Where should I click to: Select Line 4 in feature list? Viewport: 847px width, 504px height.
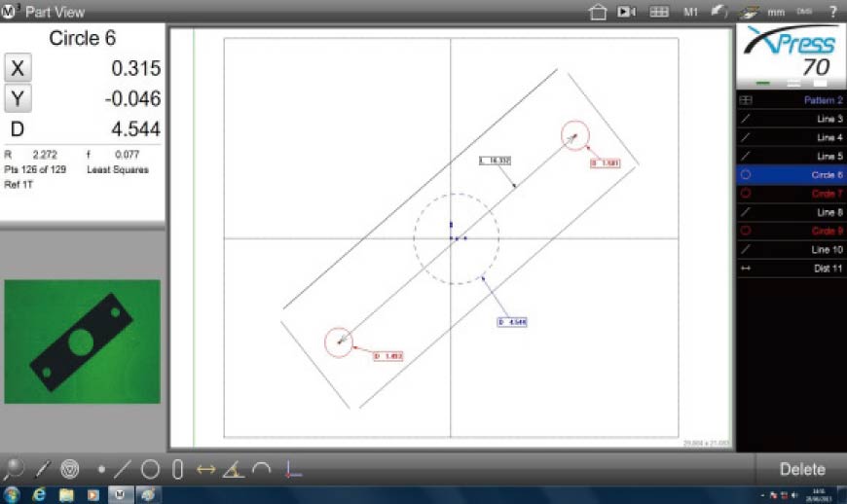coord(792,137)
